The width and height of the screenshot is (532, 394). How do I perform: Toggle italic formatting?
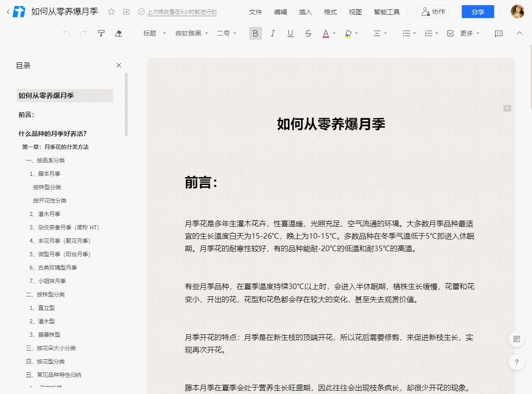[273, 33]
